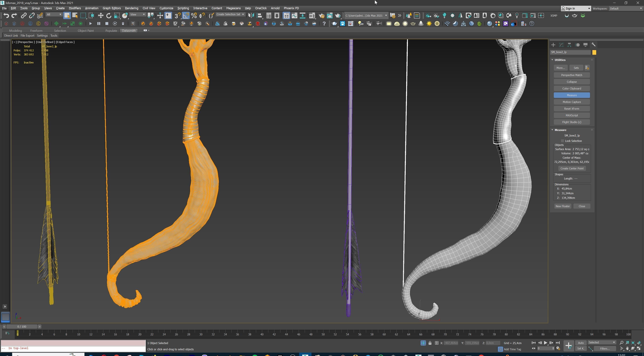Enable the Lock Selection checkbox
The image size is (644, 356).
click(x=562, y=141)
